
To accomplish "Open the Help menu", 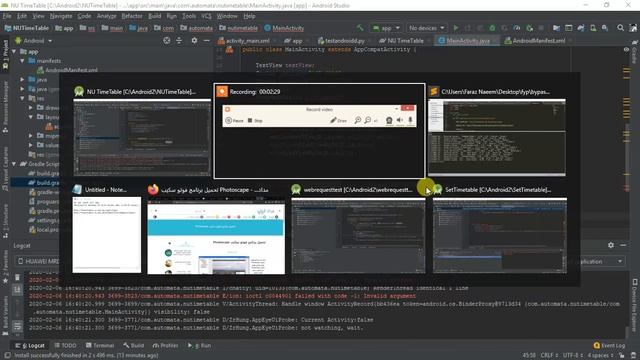I will pos(249,16).
